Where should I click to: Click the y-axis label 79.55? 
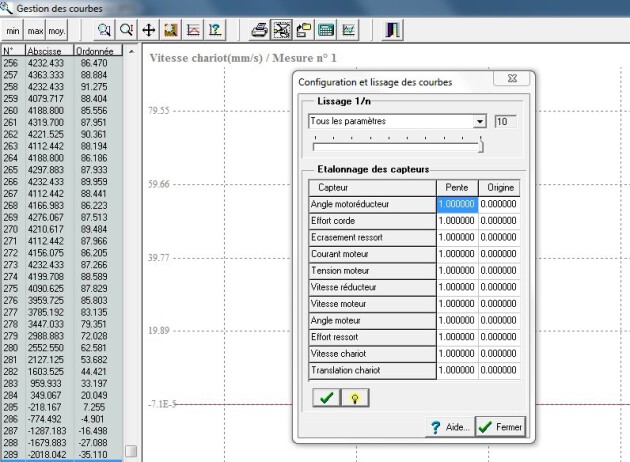click(159, 110)
